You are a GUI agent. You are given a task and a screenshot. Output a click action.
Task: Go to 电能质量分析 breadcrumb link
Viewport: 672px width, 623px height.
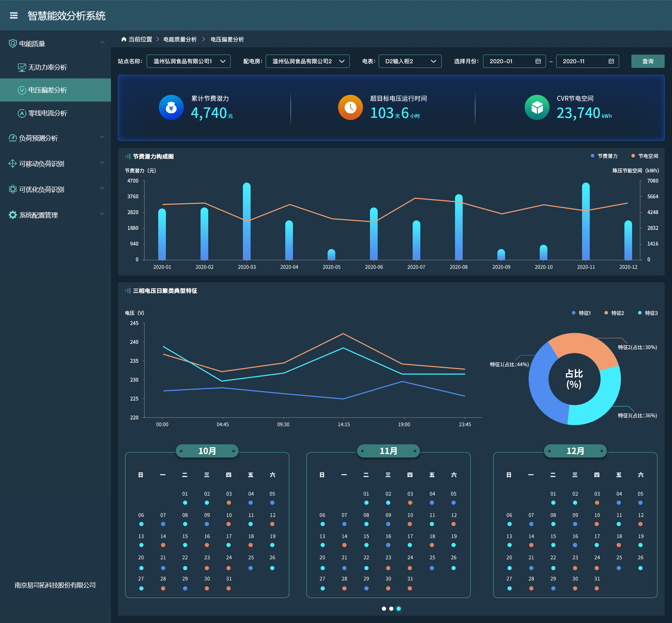pyautogui.click(x=180, y=39)
